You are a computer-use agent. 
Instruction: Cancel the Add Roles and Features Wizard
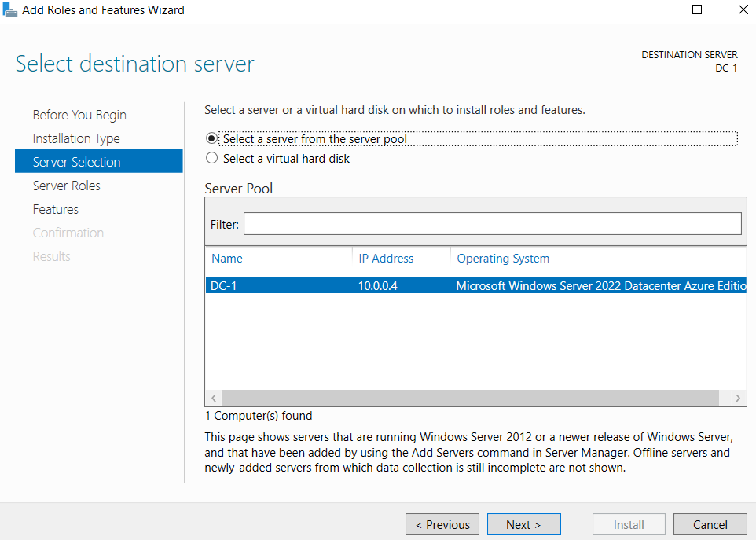(x=710, y=524)
